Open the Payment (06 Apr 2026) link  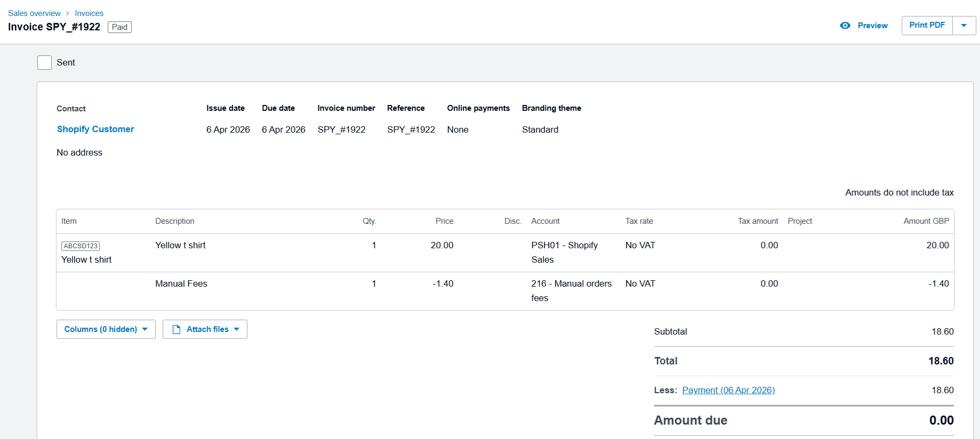click(728, 390)
